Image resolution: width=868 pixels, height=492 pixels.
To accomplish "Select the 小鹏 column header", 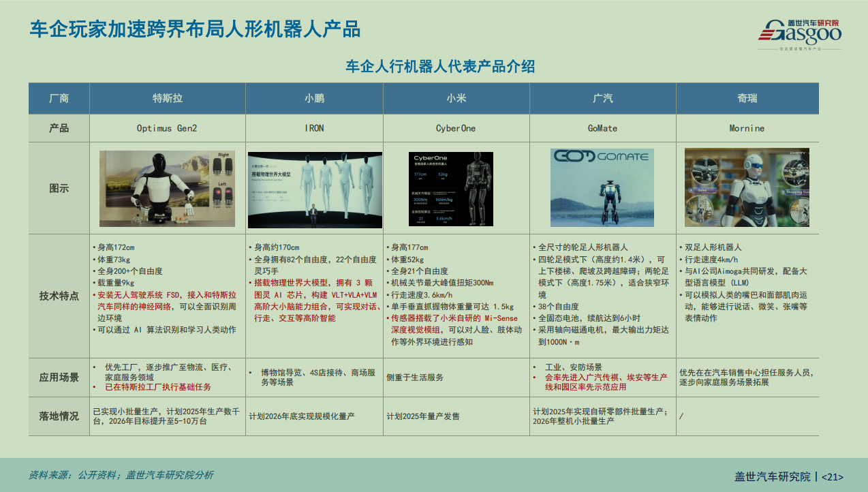I will click(x=314, y=98).
